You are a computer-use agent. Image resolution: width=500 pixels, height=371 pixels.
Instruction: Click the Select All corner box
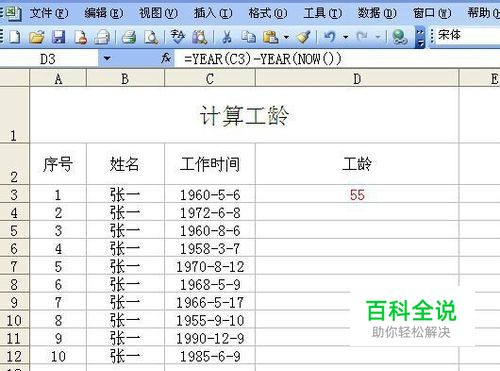[x=15, y=79]
